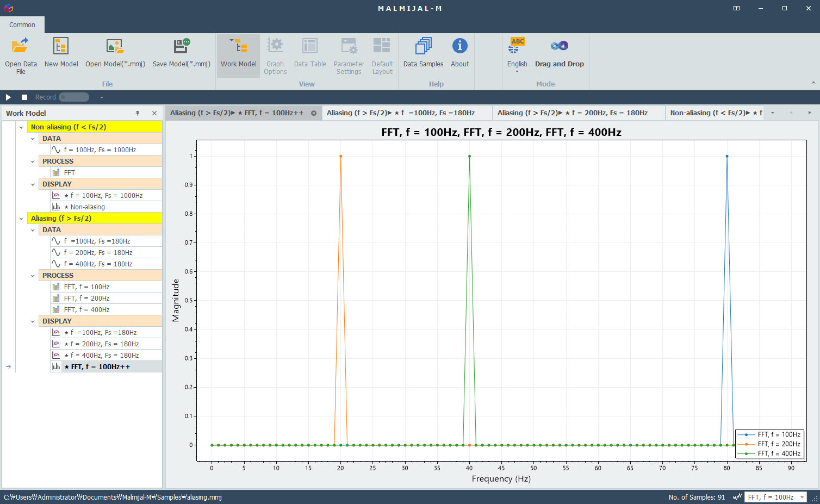Open Graph Options
Viewport: 820px width, 504px height.
click(275, 55)
